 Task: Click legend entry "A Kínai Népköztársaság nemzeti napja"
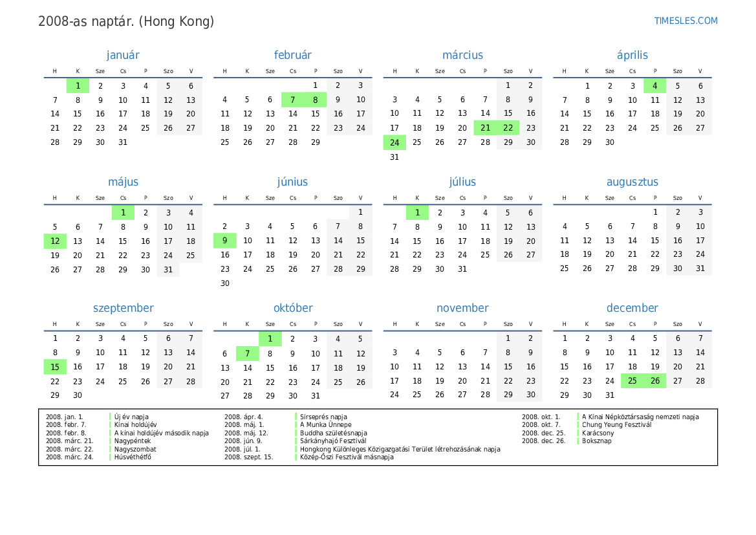point(640,417)
